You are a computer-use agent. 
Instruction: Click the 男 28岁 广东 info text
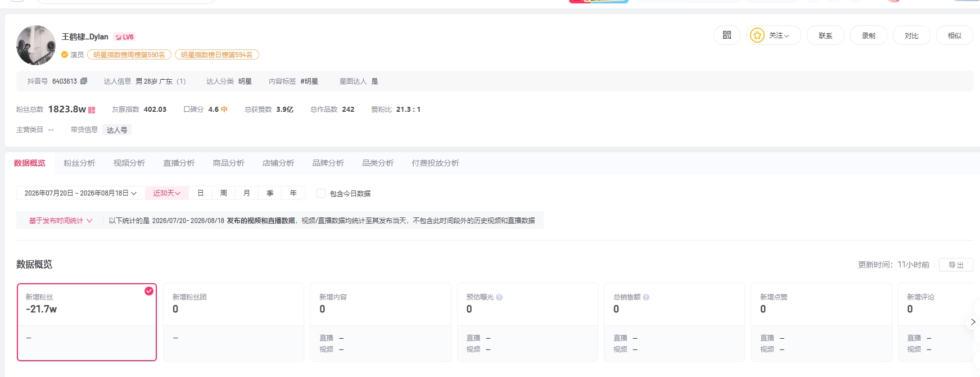pos(154,81)
